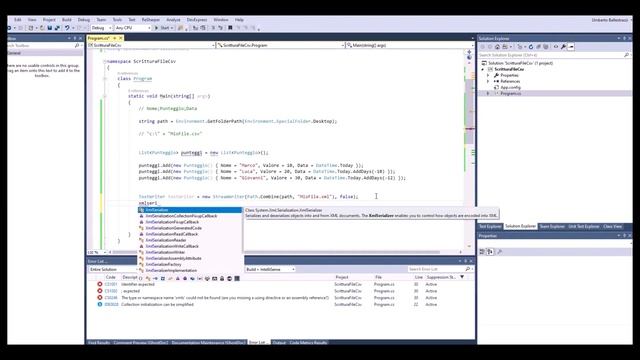Select XmlSerializationWriter completion item
Screen dimensions: 640x360
(x=190, y=252)
